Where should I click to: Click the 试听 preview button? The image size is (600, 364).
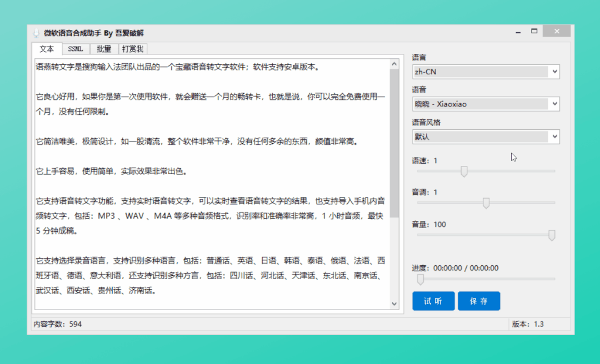coord(433,301)
